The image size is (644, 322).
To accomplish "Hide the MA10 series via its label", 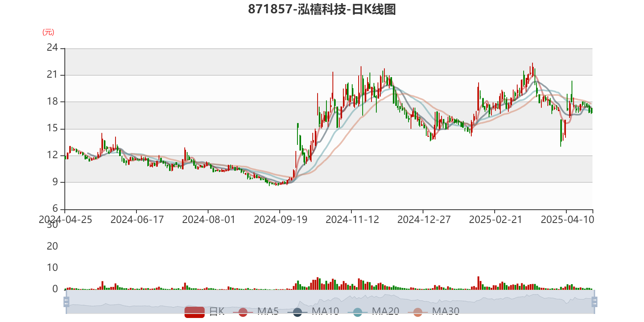I will (x=325, y=311).
